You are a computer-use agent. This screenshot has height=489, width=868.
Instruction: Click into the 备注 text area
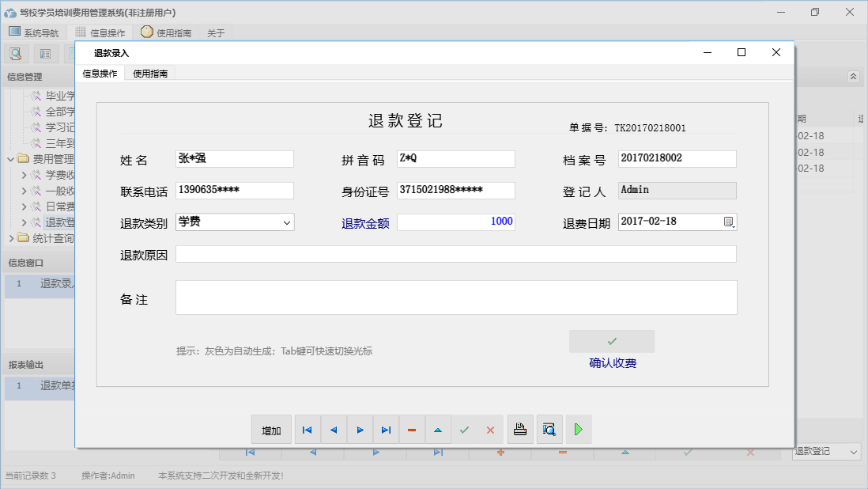click(x=455, y=298)
